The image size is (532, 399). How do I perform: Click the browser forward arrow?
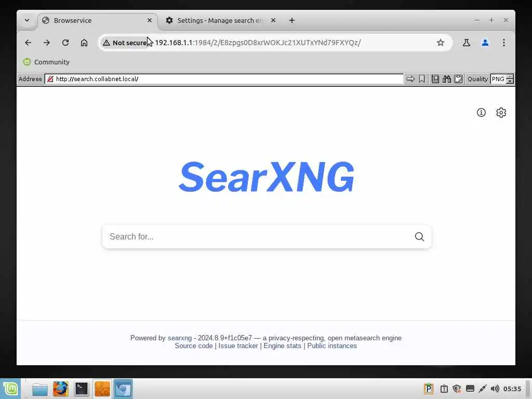coord(47,43)
